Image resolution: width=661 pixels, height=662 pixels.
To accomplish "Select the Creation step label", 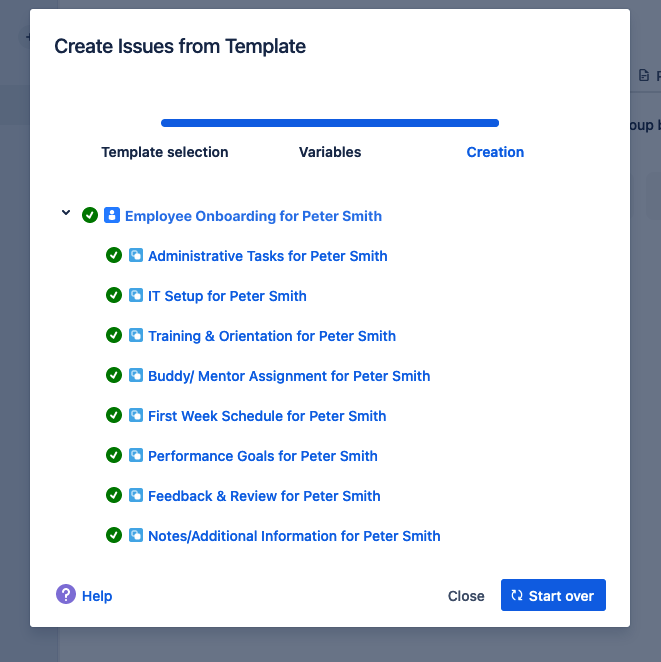I will [x=495, y=153].
